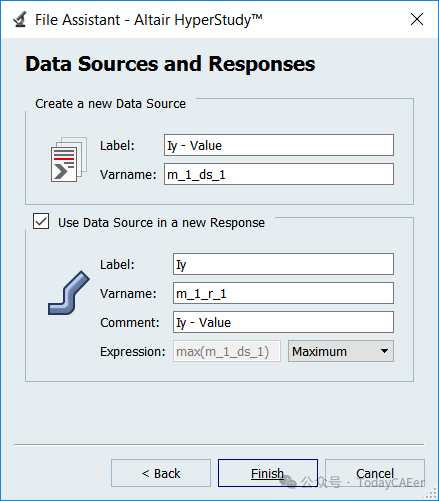Select the m_1_ds_1 Varname field
Image resolution: width=439 pixels, height=501 pixels.
(279, 174)
